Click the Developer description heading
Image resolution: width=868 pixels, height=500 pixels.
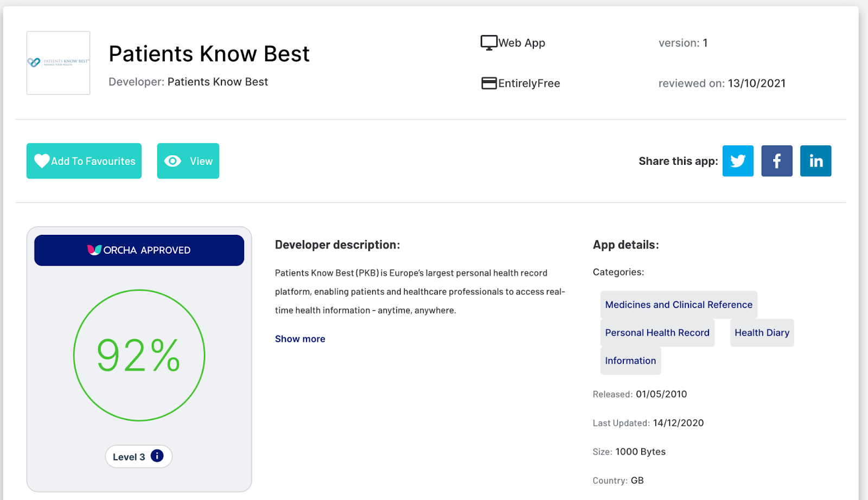(x=337, y=245)
